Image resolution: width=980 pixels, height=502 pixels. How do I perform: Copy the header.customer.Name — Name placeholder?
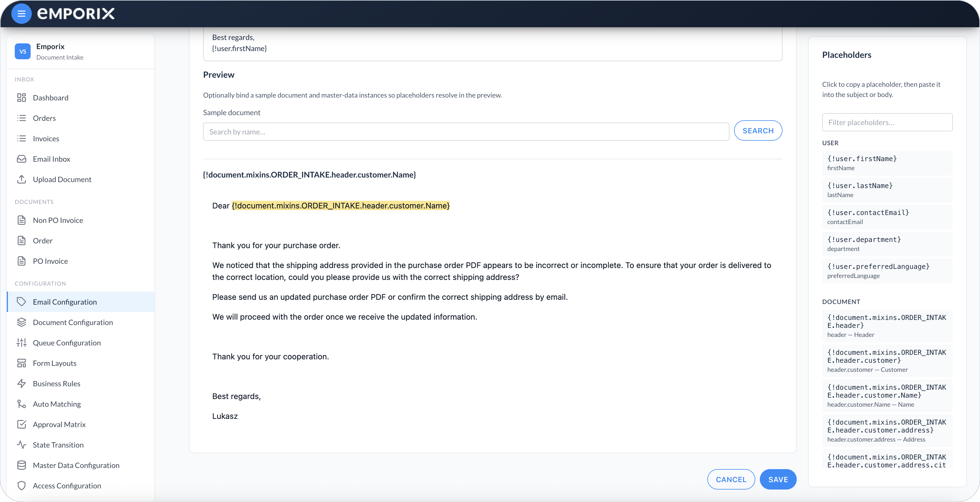tap(887, 396)
